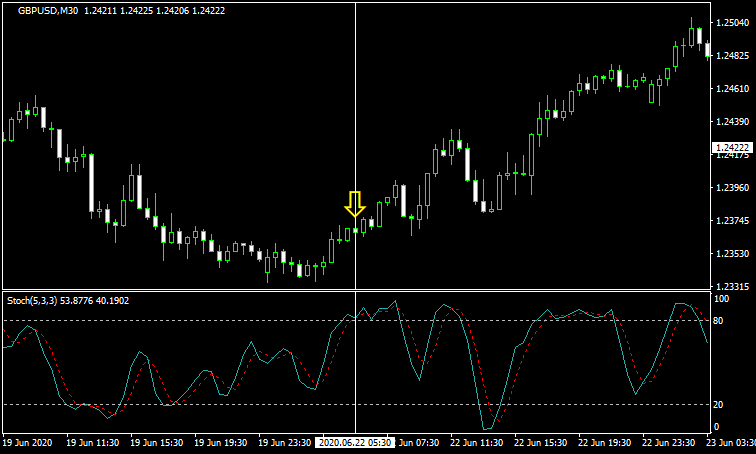Click the Stoch(5,3,3) indicator label
This screenshot has height=454, width=756.
[32, 301]
